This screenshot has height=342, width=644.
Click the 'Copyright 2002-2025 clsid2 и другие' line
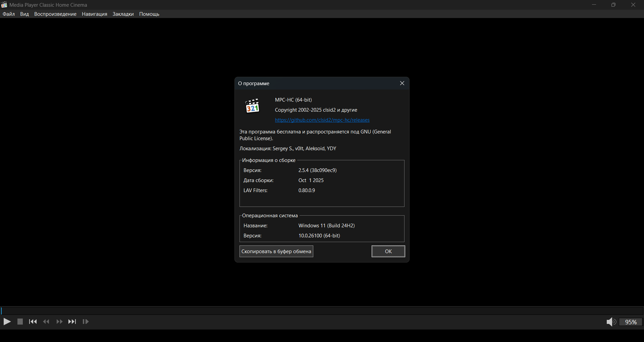[316, 110]
